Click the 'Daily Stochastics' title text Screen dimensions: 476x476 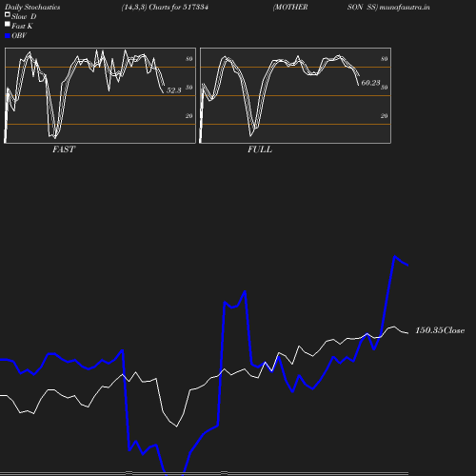pyautogui.click(x=32, y=7)
